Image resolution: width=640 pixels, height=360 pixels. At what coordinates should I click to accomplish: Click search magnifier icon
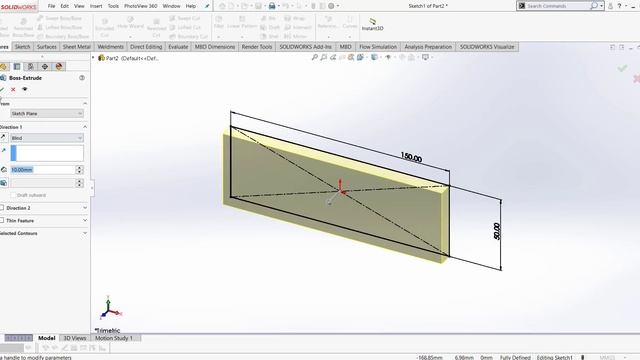tap(594, 6)
